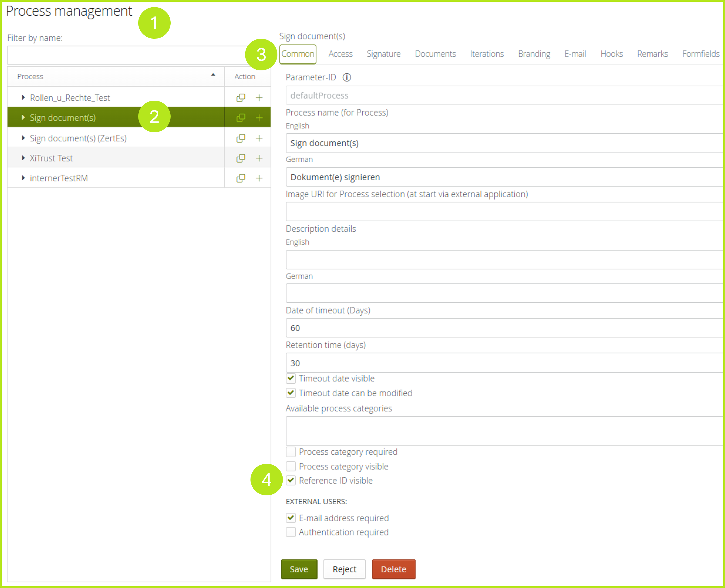
Task: Open the Branding tab
Action: click(x=534, y=54)
